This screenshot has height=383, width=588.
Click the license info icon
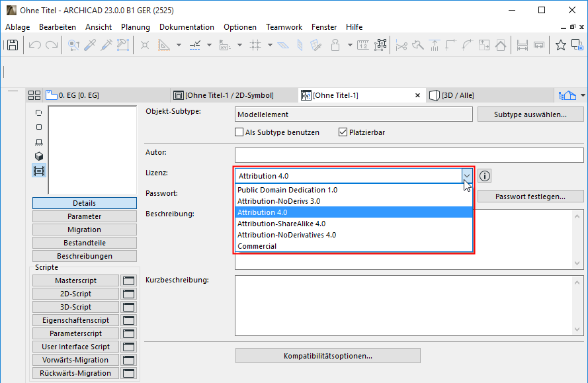pyautogui.click(x=485, y=175)
